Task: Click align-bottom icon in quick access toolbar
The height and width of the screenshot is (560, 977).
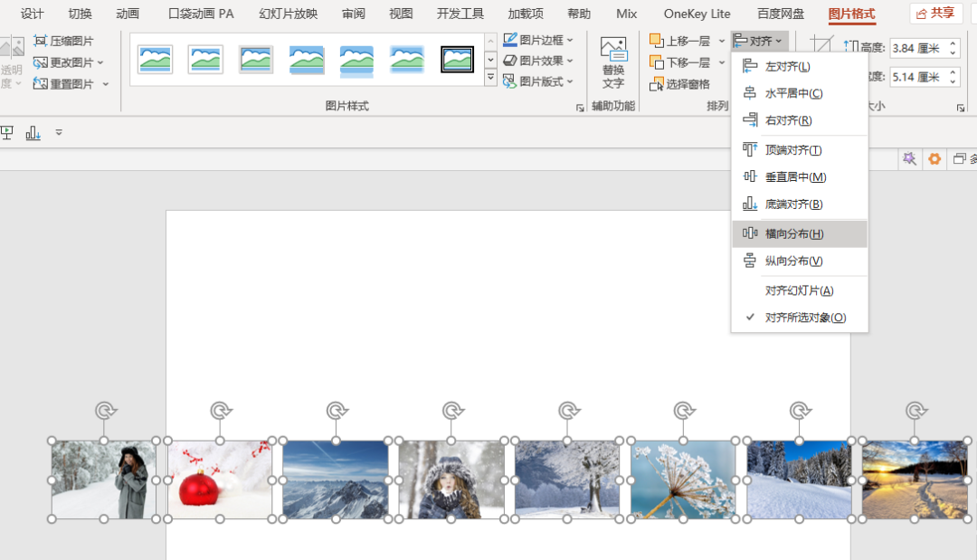Action: click(33, 133)
